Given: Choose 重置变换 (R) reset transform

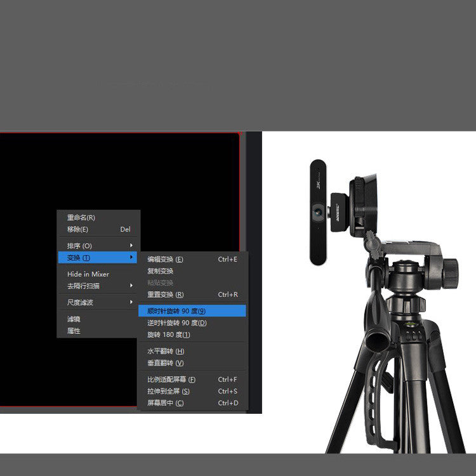Looking at the screenshot, I should [165, 294].
